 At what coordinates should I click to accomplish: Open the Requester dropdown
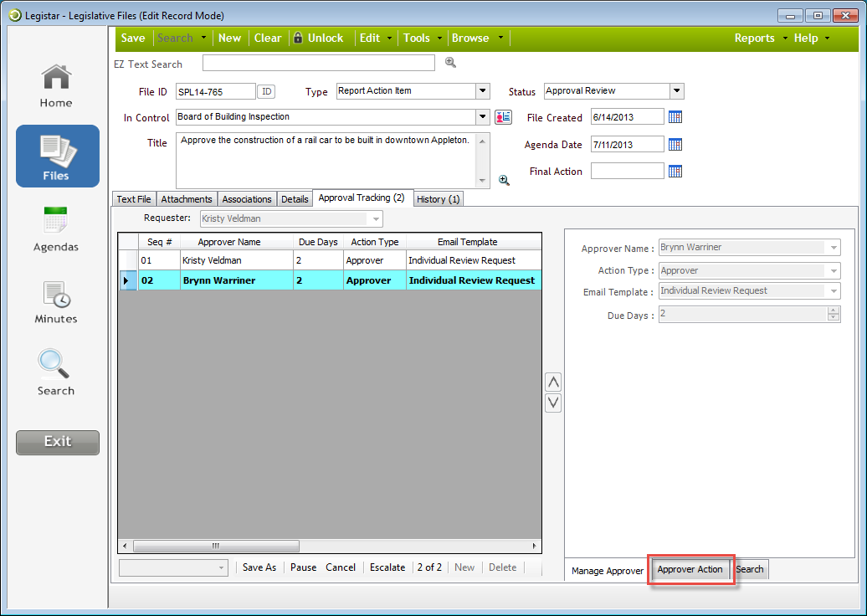[x=377, y=218]
